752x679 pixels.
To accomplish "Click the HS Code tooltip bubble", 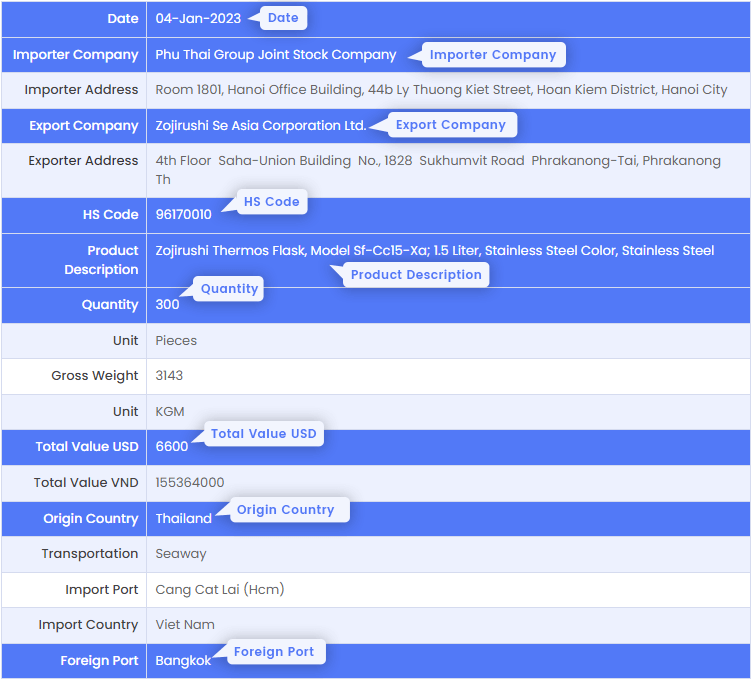I will point(272,201).
